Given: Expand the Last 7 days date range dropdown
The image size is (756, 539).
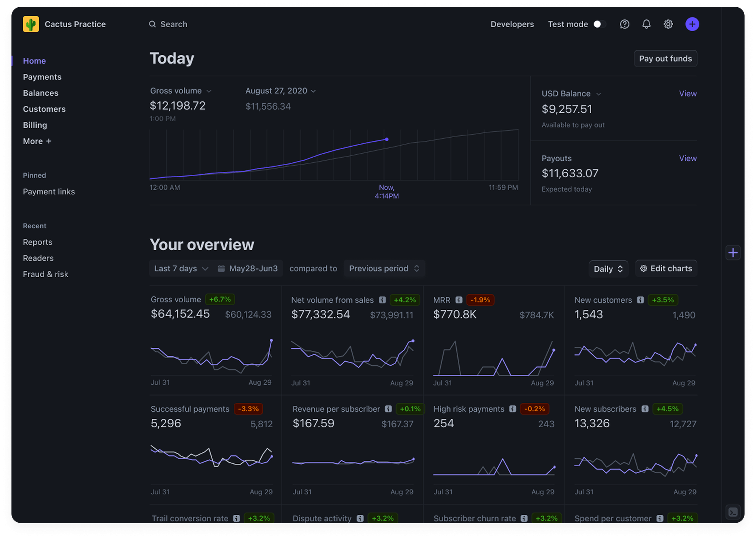Looking at the screenshot, I should [x=180, y=268].
